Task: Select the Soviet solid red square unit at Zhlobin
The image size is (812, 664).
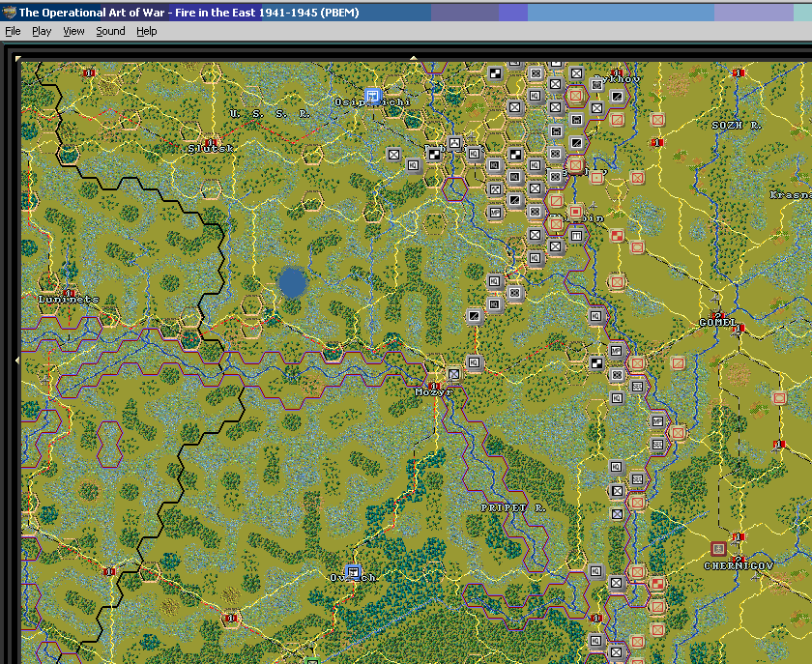Action: click(x=575, y=212)
